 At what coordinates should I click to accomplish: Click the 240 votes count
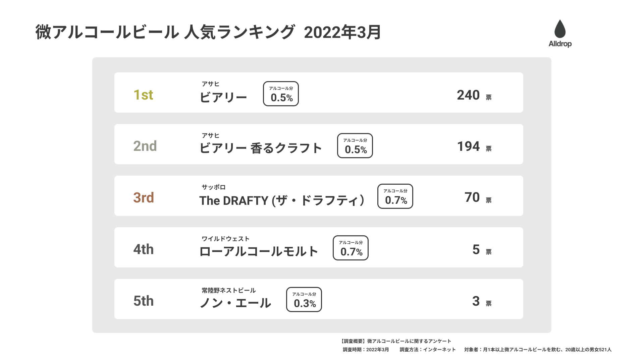tap(469, 95)
